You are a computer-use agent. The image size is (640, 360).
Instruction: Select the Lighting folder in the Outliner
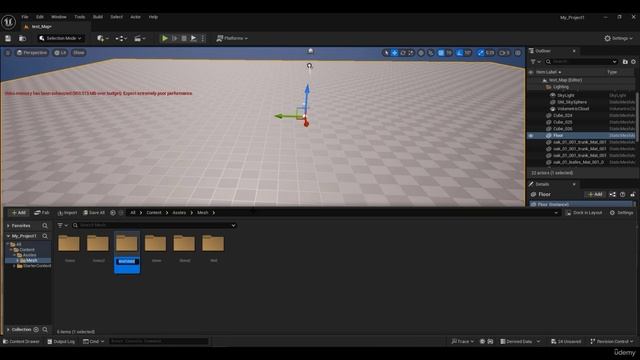pos(560,87)
